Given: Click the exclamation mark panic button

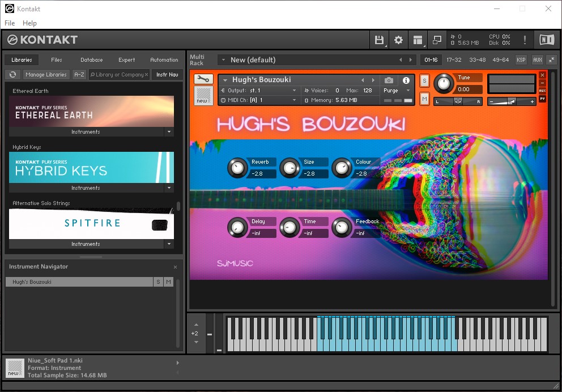Looking at the screenshot, I should click(525, 40).
